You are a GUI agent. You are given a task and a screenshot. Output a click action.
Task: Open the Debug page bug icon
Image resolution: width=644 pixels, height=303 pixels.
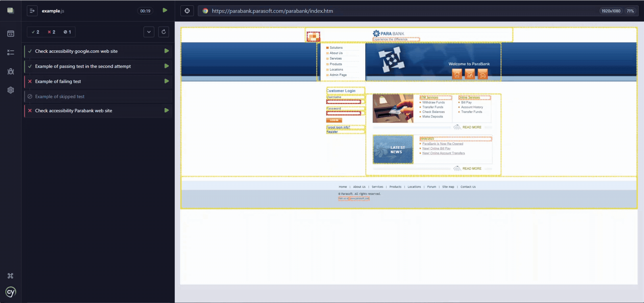[x=10, y=71]
